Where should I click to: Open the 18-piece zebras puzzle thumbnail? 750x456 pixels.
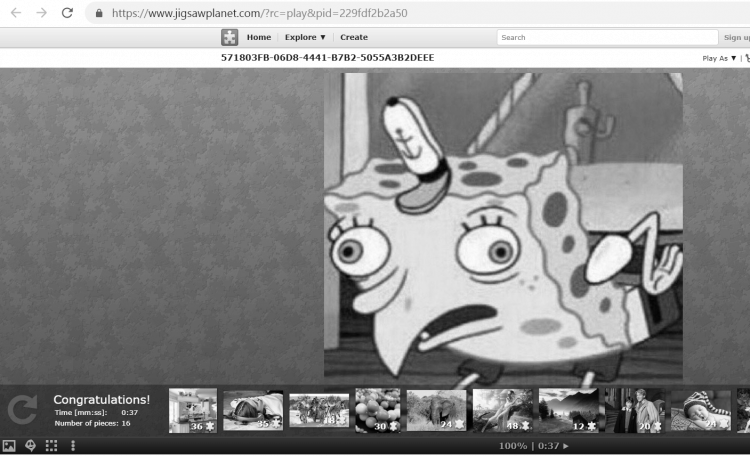click(x=319, y=410)
